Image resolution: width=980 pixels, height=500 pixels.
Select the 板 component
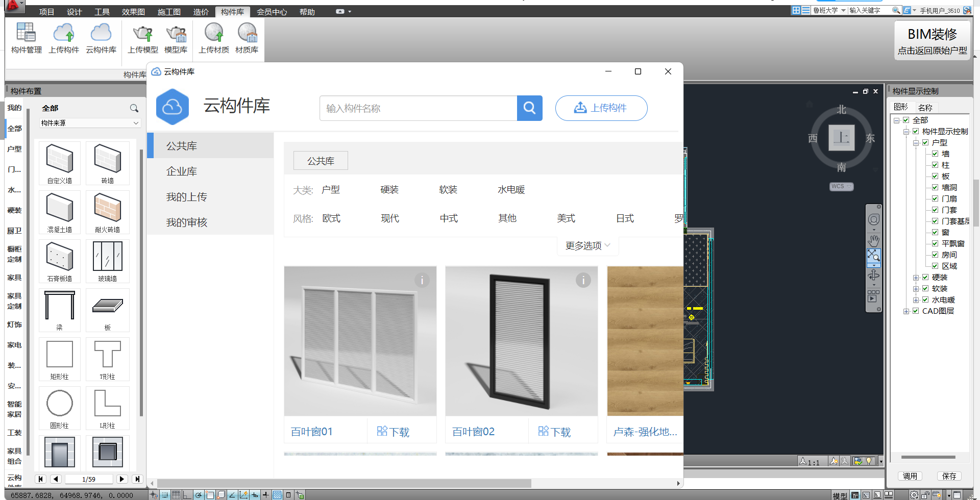tap(107, 310)
